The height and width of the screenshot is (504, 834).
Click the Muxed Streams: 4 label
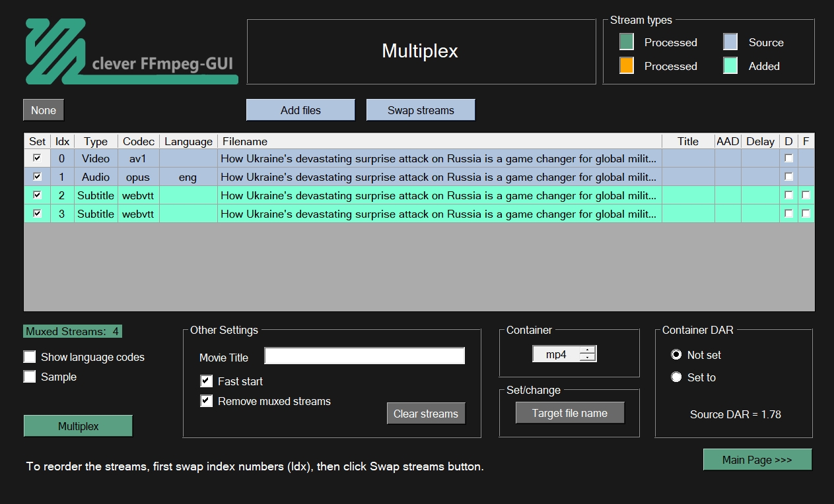73,331
